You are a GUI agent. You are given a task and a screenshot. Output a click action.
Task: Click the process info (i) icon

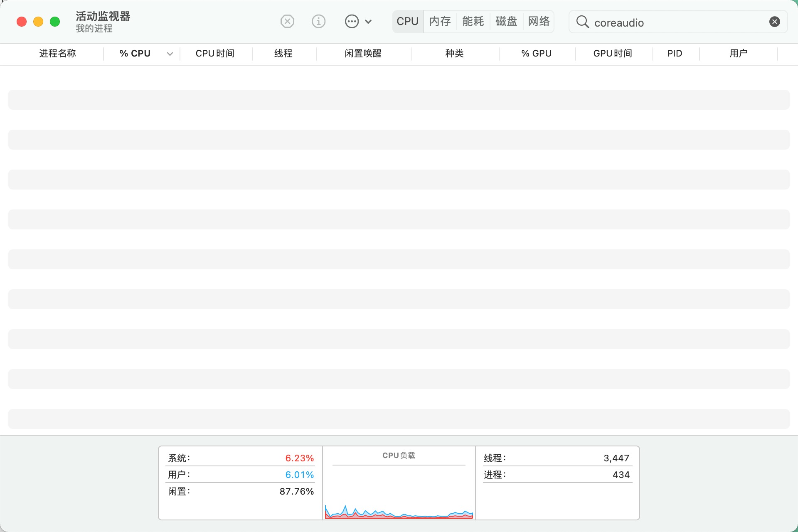318,21
